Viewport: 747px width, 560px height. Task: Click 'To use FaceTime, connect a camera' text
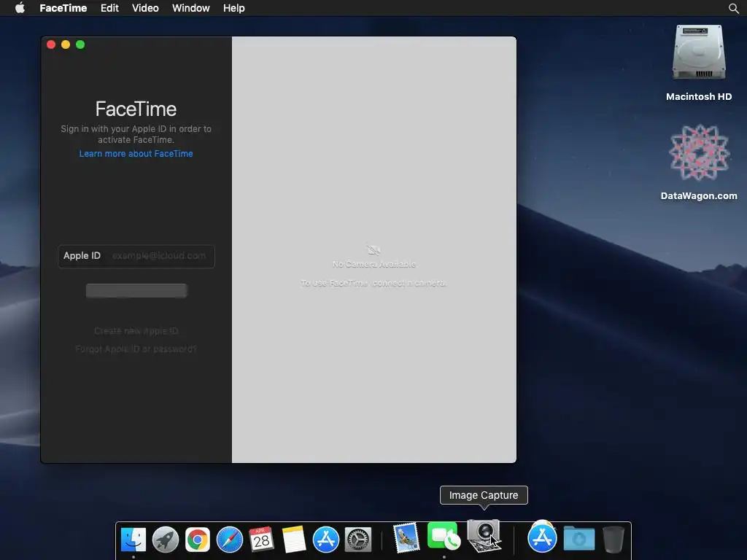point(374,284)
